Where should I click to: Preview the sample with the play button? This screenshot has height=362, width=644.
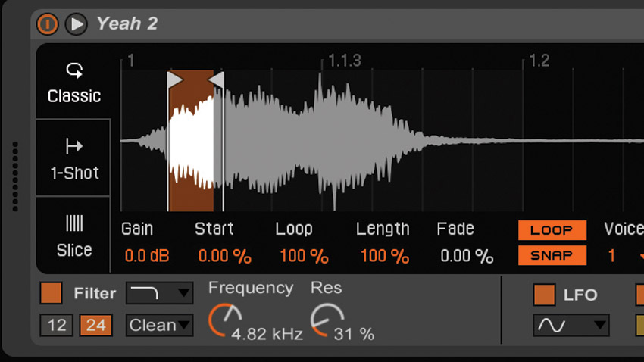77,23
